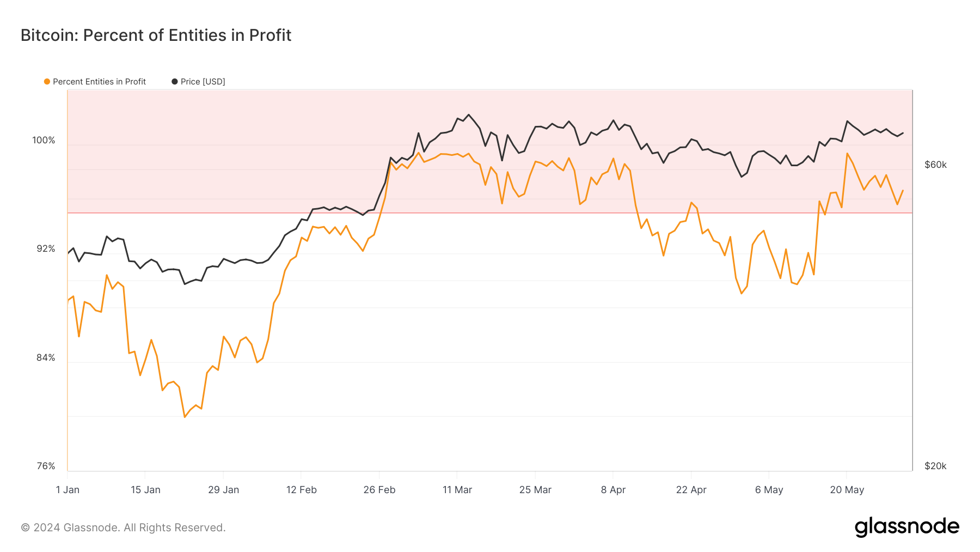Image resolution: width=980 pixels, height=552 pixels.
Task: Click the chart title Bitcoin: Percent of Entities in Profit
Action: point(156,35)
